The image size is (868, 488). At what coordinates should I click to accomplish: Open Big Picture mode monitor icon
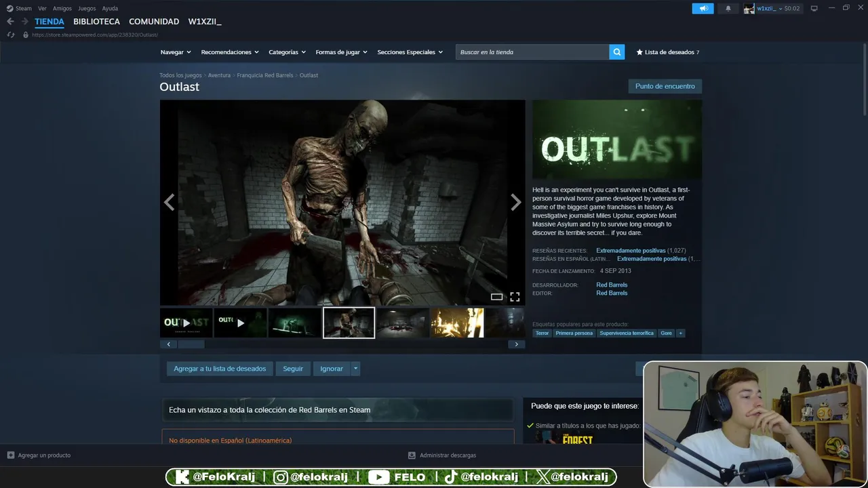click(x=814, y=8)
